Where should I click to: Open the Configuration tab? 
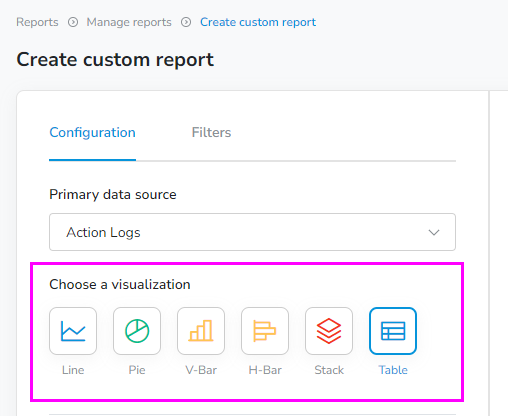92,133
